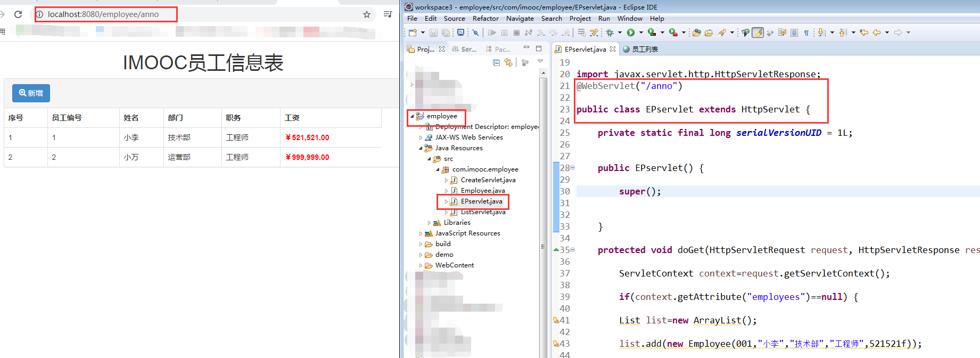Switch to the Servers view tab
The image size is (980, 358).
coord(464,49)
